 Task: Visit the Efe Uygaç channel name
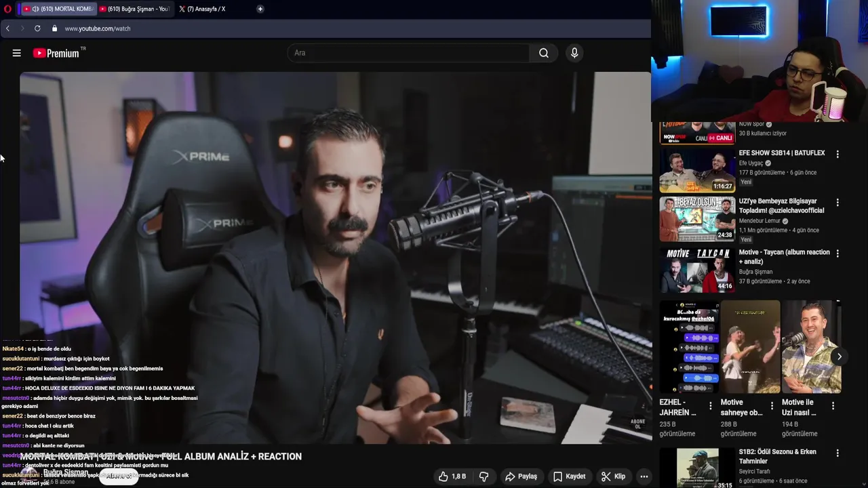tap(751, 163)
